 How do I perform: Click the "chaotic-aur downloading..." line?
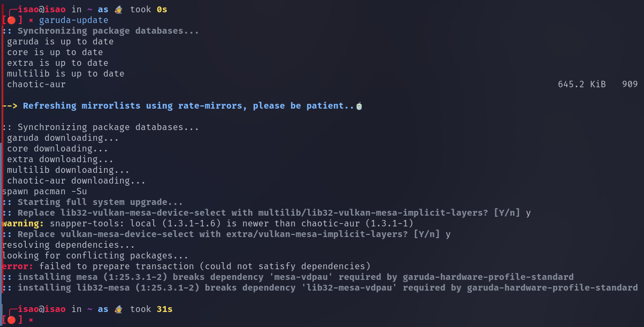click(76, 181)
